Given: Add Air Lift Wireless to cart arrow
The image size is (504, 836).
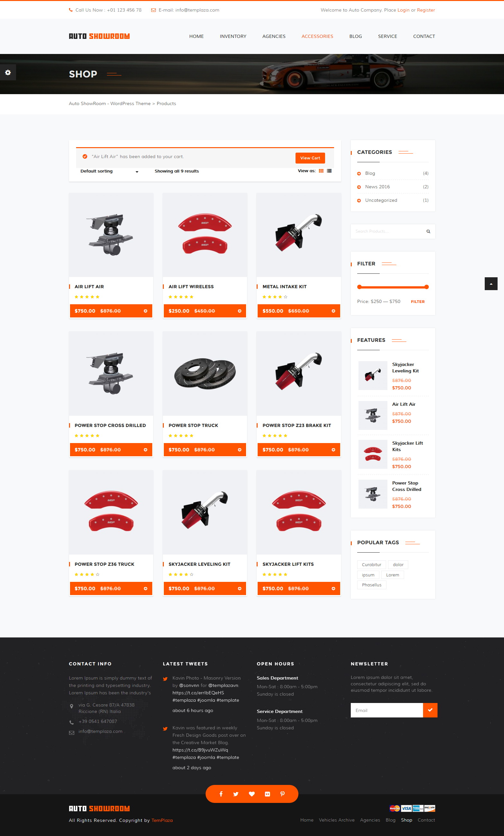Looking at the screenshot, I should point(239,311).
